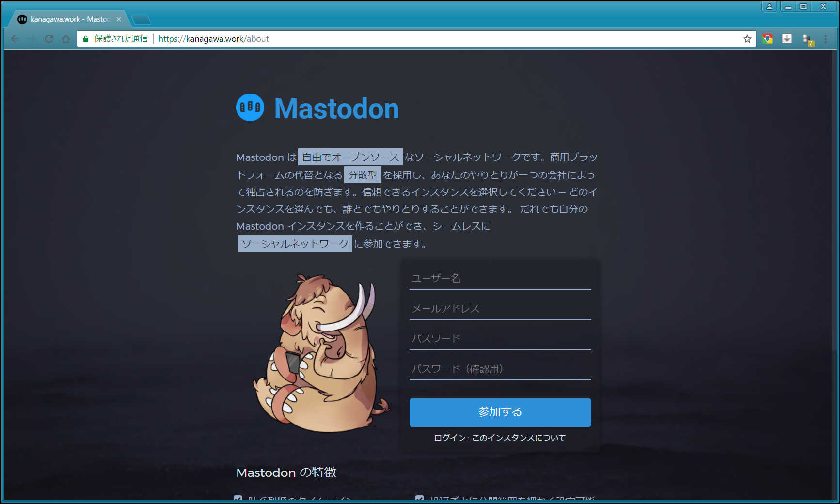This screenshot has width=840, height=504.
Task: Click the パスワード（確認用）confirmation field
Action: click(x=500, y=369)
